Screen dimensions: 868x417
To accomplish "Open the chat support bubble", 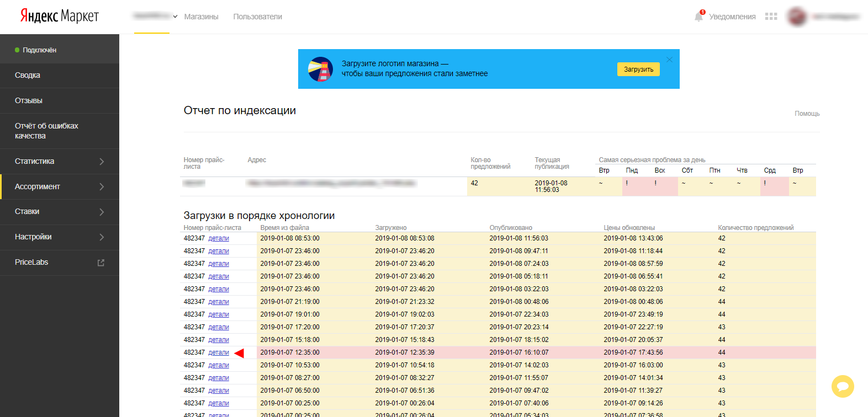I will click(843, 386).
